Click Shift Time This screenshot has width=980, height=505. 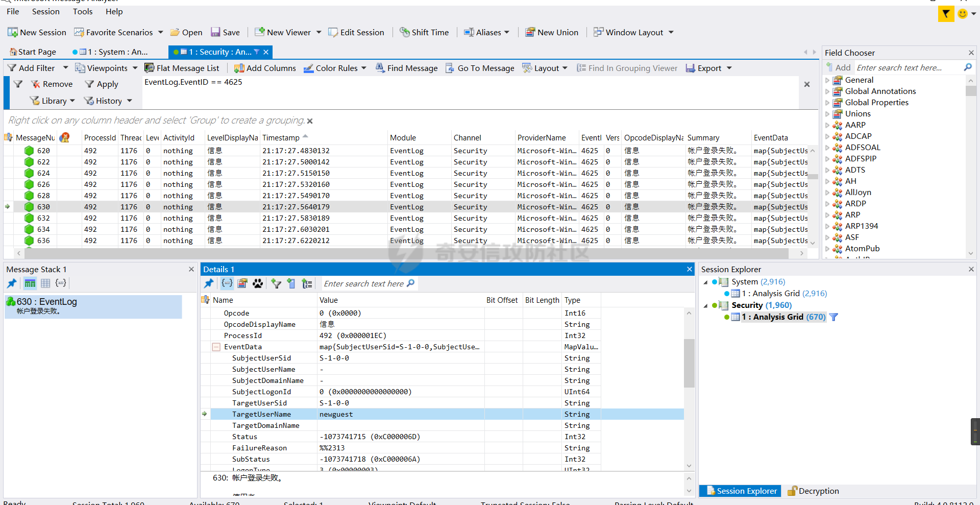coord(424,32)
